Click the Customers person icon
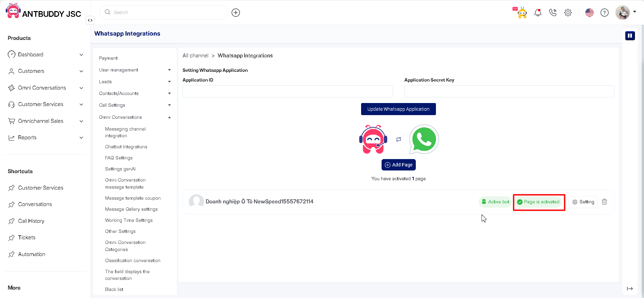The height and width of the screenshot is (298, 644). click(11, 71)
